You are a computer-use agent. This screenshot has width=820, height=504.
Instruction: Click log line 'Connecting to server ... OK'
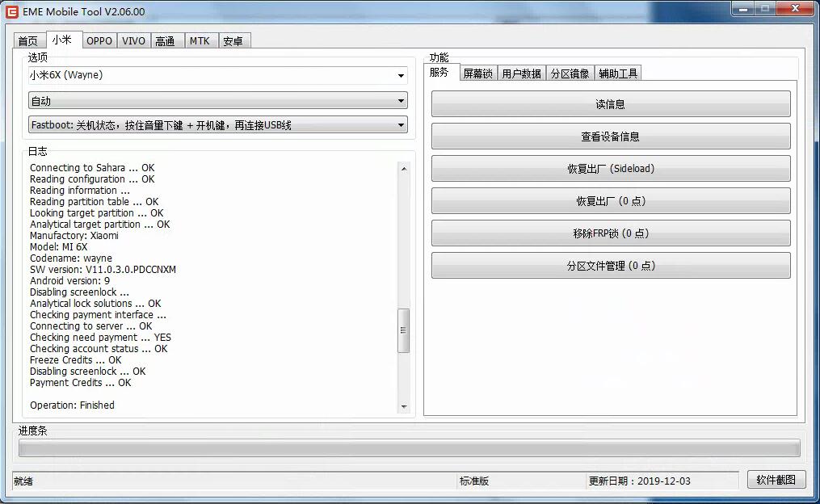(91, 326)
